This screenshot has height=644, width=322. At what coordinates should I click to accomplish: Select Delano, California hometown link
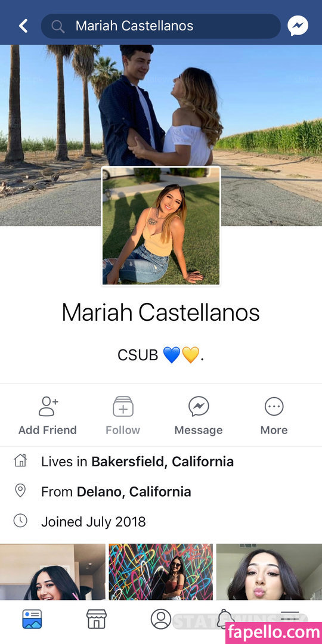[x=134, y=491]
